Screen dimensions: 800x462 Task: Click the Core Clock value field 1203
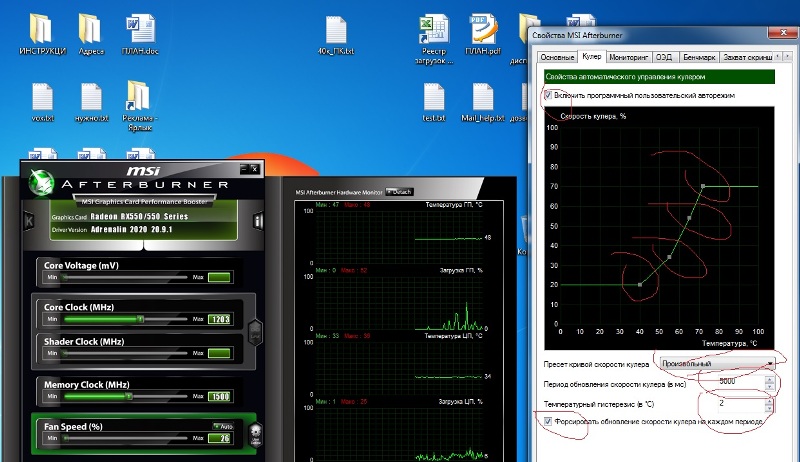pos(220,319)
